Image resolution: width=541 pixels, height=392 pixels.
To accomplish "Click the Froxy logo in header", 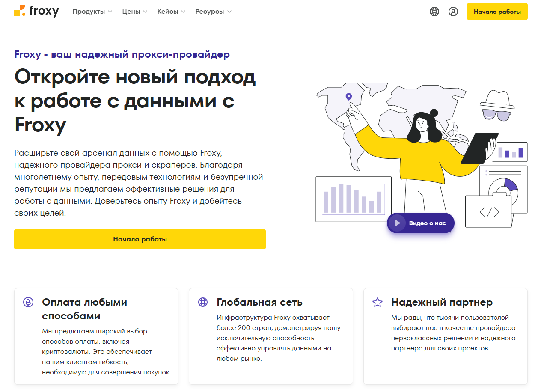I will click(x=36, y=12).
